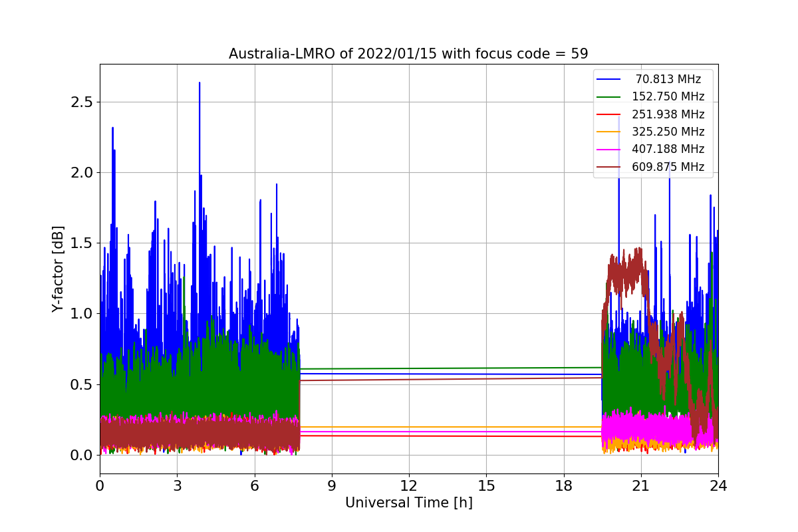Viewport: 798px width, 532px height.
Task: Click the 0 tick on time axis
Action: pyautogui.click(x=100, y=486)
